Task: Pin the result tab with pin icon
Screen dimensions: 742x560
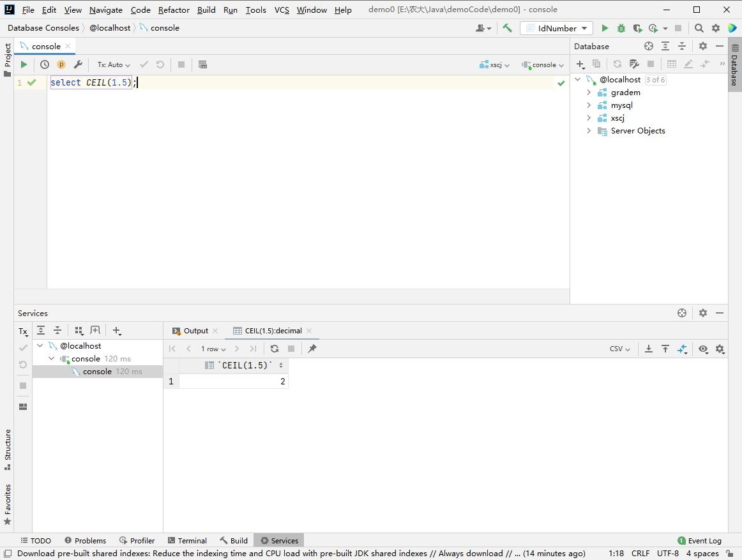Action: tap(312, 349)
